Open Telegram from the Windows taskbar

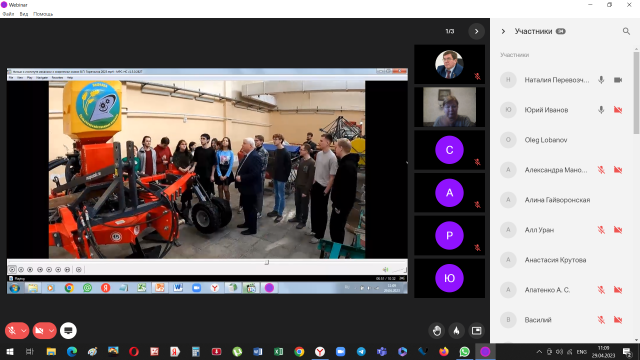[361, 351]
